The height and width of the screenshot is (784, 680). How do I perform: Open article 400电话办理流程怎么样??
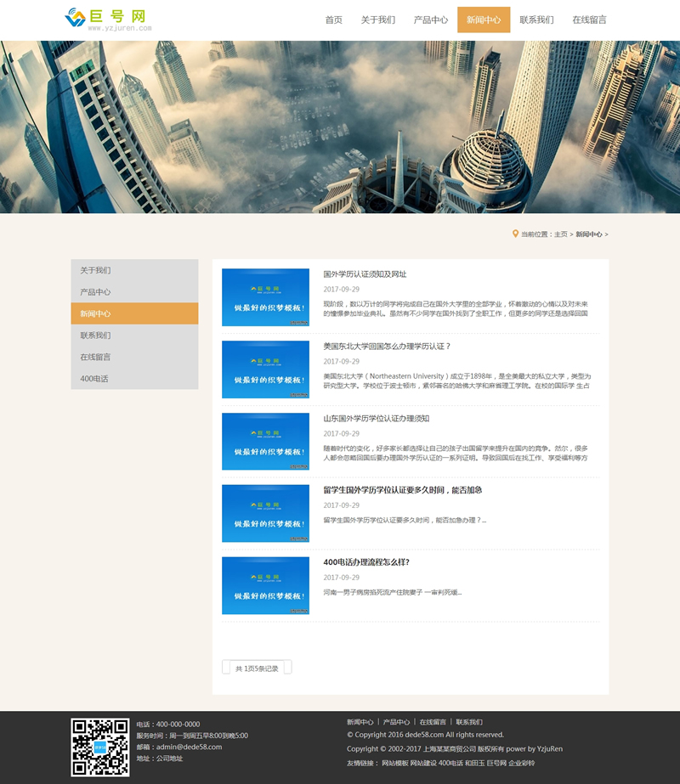[365, 562]
